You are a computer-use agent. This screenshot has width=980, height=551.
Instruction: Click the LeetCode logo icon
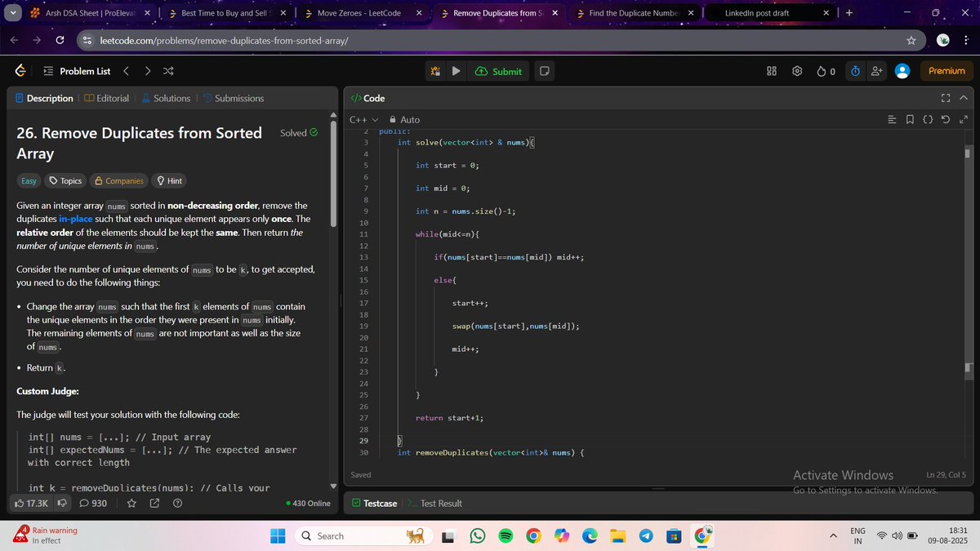[x=19, y=71]
